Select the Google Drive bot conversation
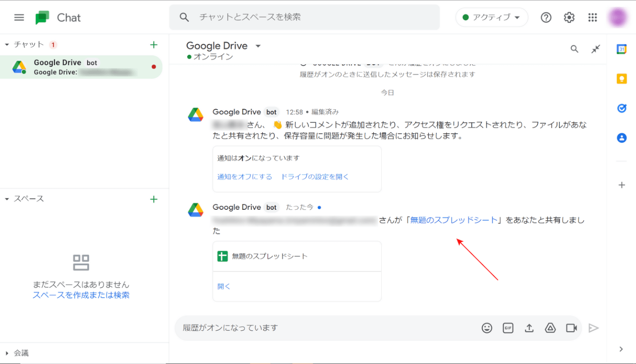The height and width of the screenshot is (364, 636). tap(81, 67)
